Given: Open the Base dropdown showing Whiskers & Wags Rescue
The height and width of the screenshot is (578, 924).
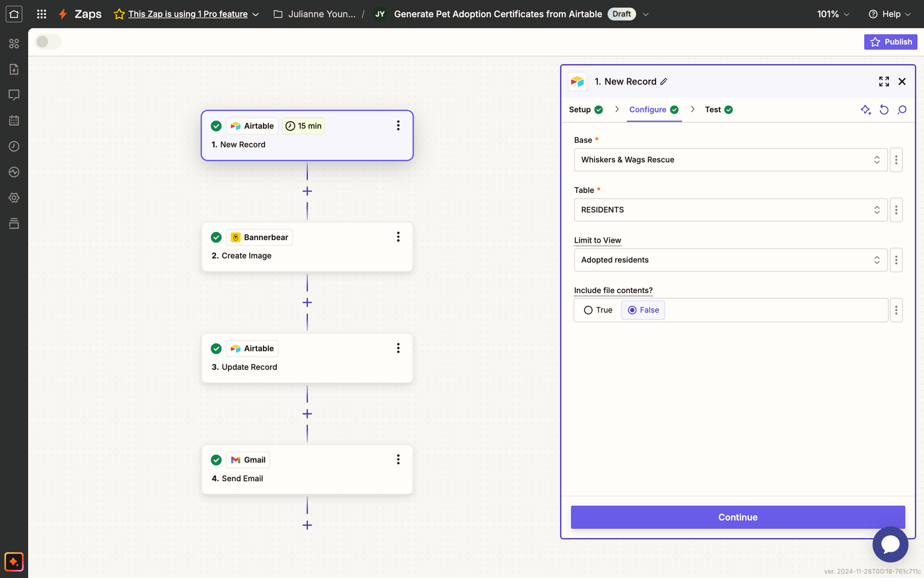Looking at the screenshot, I should click(730, 160).
